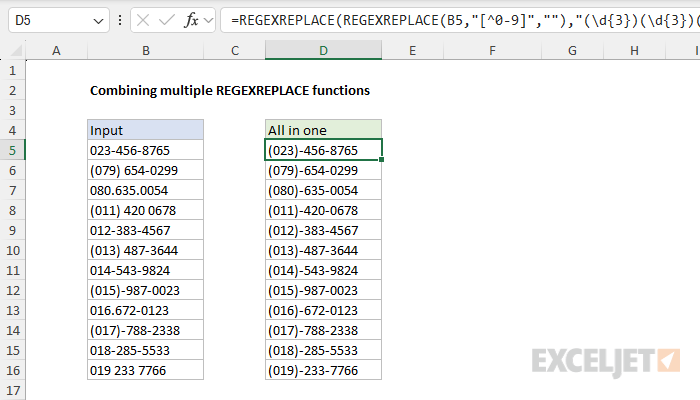Click inside the formula bar text
700x400 pixels.
coord(460,20)
